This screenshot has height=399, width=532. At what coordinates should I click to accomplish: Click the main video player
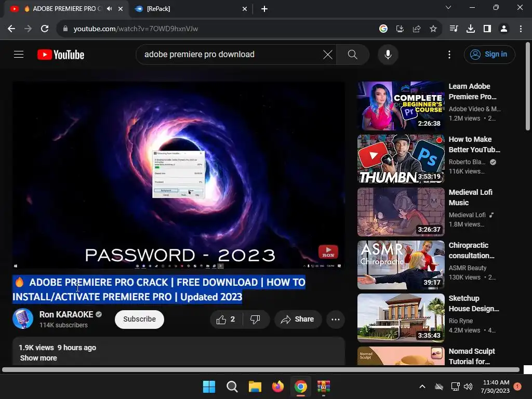179,175
